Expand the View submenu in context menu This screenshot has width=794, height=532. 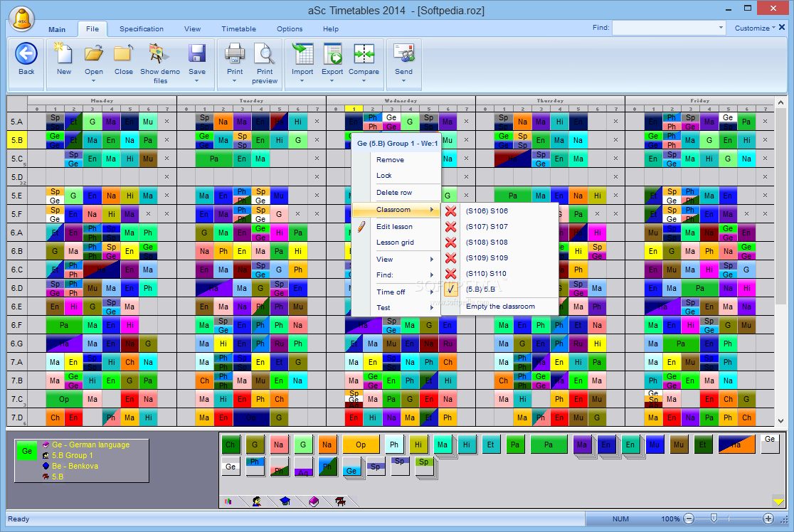click(396, 259)
